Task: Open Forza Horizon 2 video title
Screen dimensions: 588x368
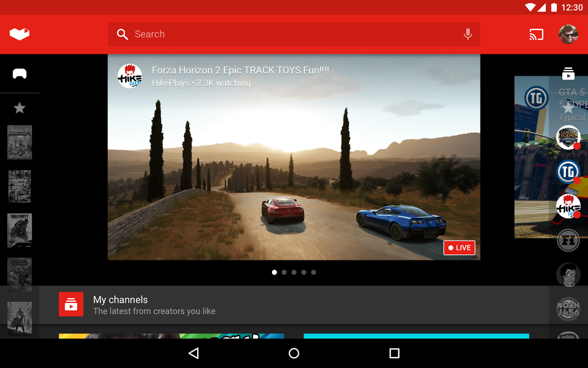Action: pos(241,70)
